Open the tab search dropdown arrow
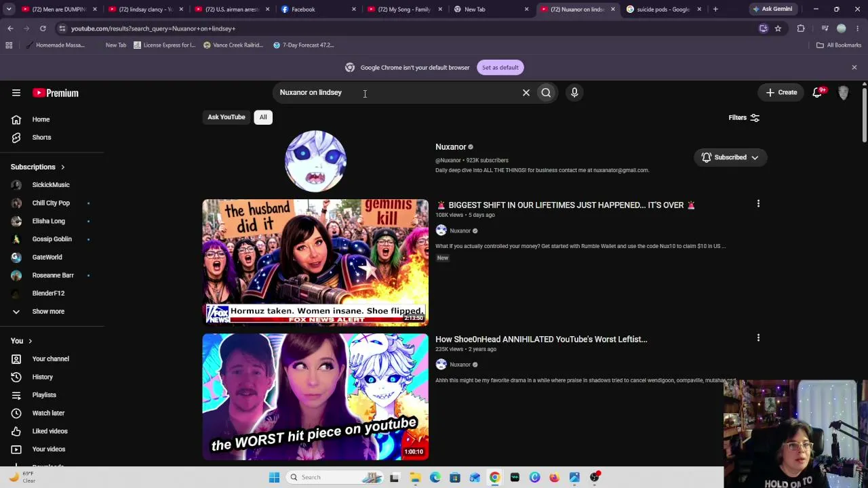The height and width of the screenshot is (488, 868). pyautogui.click(x=8, y=9)
